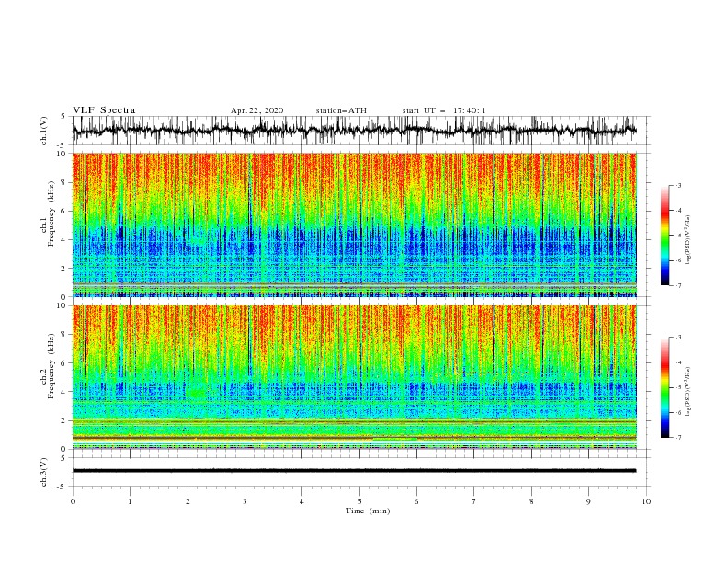This screenshot has height=563, width=728.
Task: Click the "-6" tick on ch.2 colorbar
Action: [x=678, y=412]
